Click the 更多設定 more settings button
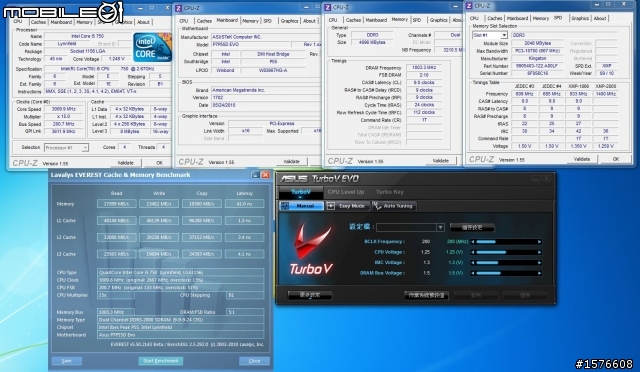The height and width of the screenshot is (372, 640). point(310,295)
